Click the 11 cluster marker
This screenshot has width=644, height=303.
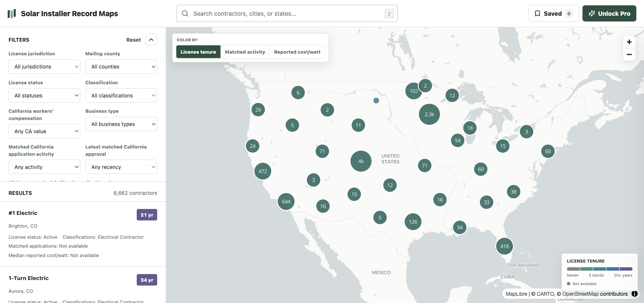358,125
